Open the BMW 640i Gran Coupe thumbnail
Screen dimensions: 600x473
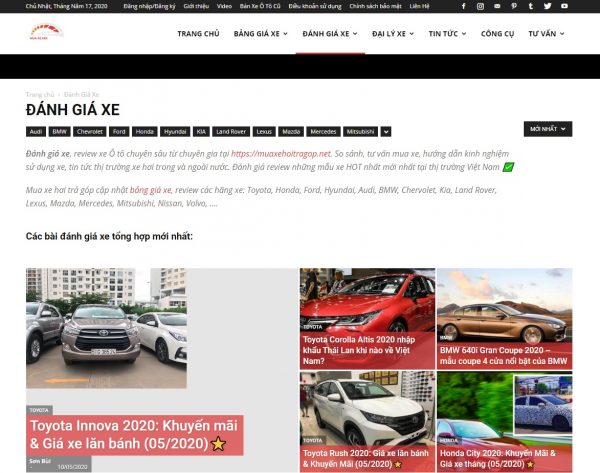pos(504,312)
